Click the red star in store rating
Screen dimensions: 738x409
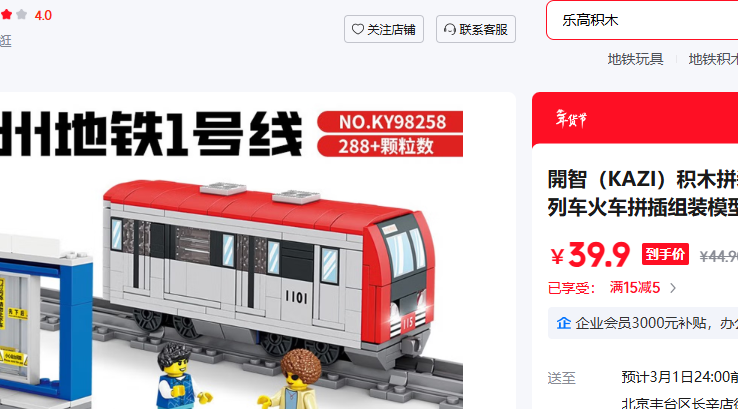click(x=7, y=15)
